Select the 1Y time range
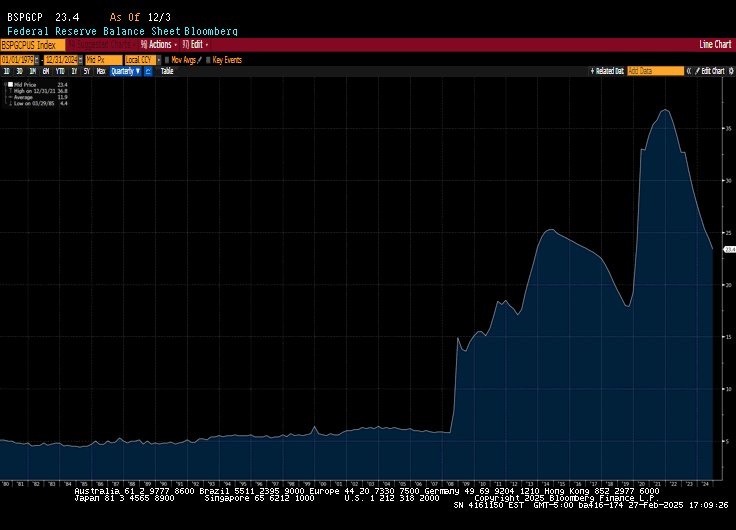This screenshot has height=530, width=736. click(74, 71)
